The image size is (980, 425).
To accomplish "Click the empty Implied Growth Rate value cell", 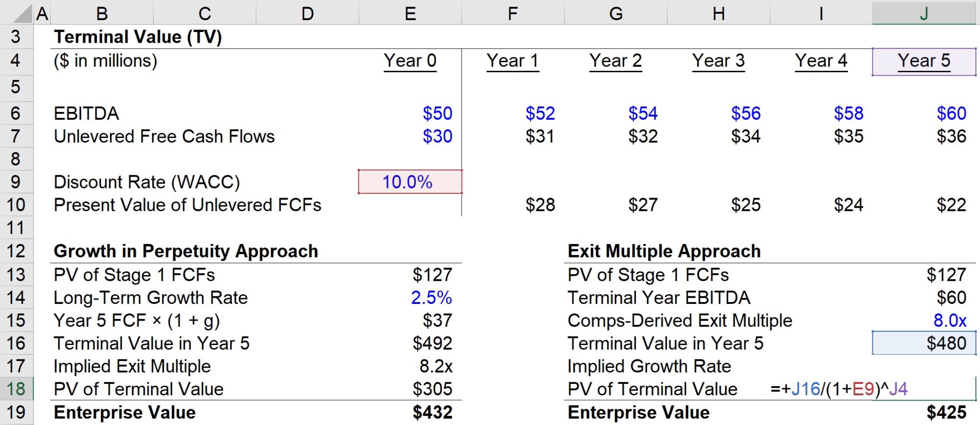I will (x=923, y=366).
